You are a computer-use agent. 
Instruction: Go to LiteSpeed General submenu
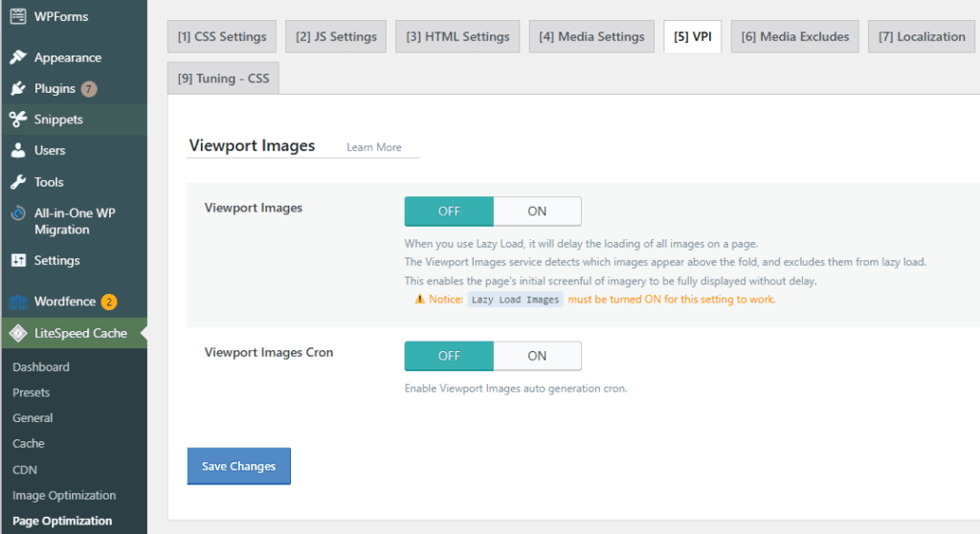[x=33, y=417]
